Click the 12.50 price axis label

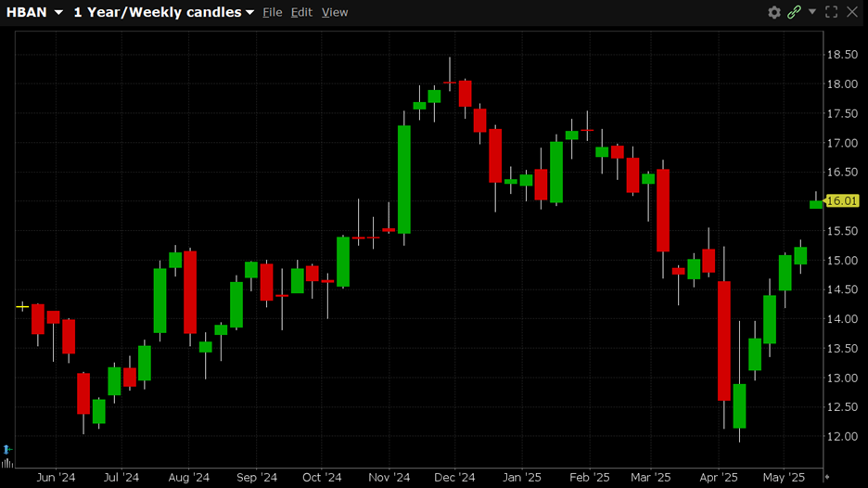click(842, 406)
